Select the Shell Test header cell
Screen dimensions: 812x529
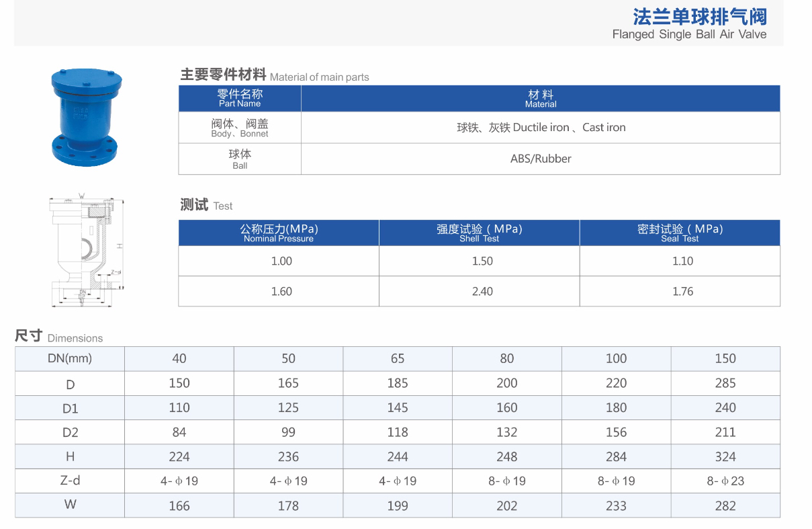click(479, 233)
